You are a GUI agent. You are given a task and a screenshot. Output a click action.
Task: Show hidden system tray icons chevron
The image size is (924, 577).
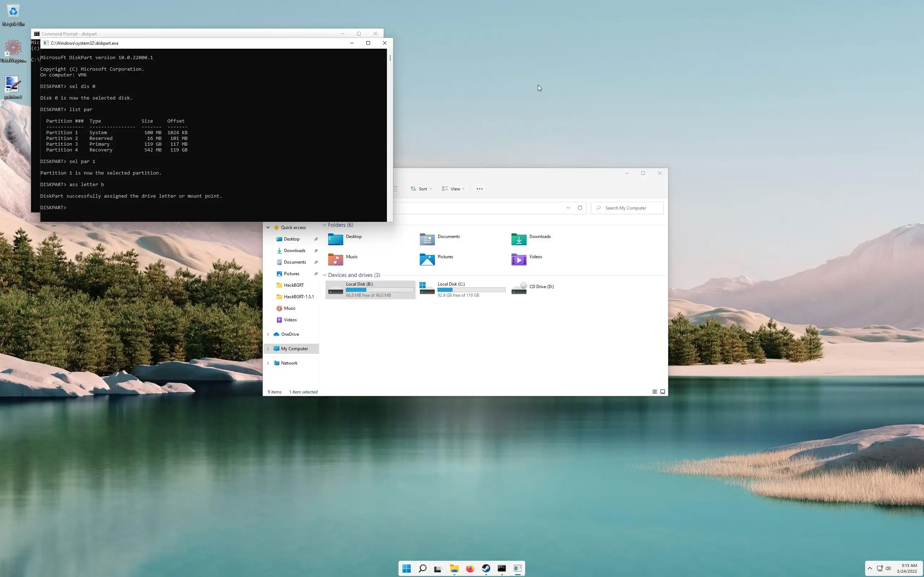pyautogui.click(x=870, y=568)
